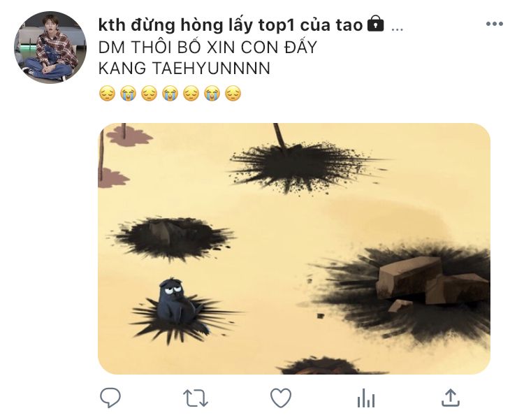
Task: Open profile via name 'kth đừng hòng lấy top1'
Action: 196,25
